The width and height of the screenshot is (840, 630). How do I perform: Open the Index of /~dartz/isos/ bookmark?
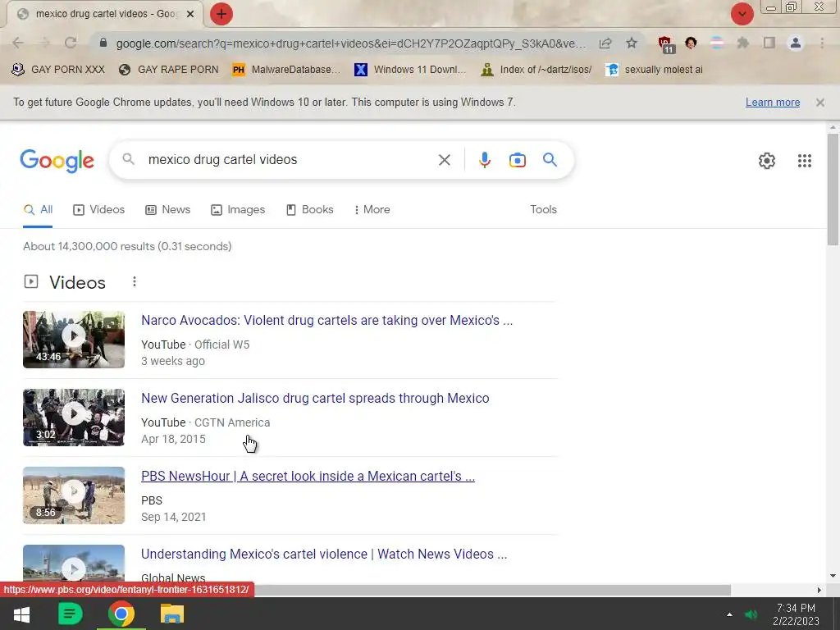(x=536, y=70)
